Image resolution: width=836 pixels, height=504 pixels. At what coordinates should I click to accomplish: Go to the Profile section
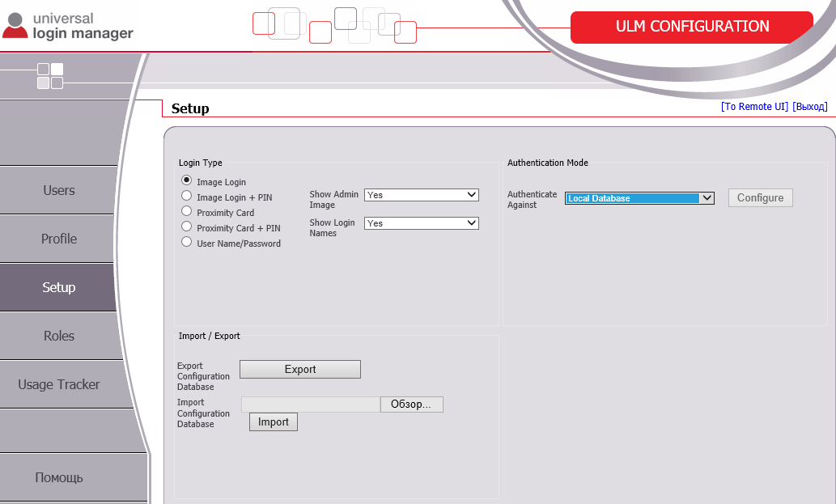[x=58, y=239]
